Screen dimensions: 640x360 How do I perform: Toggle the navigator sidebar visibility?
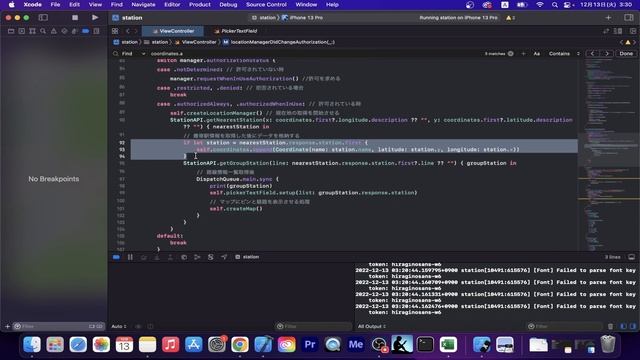pyautogui.click(x=43, y=18)
